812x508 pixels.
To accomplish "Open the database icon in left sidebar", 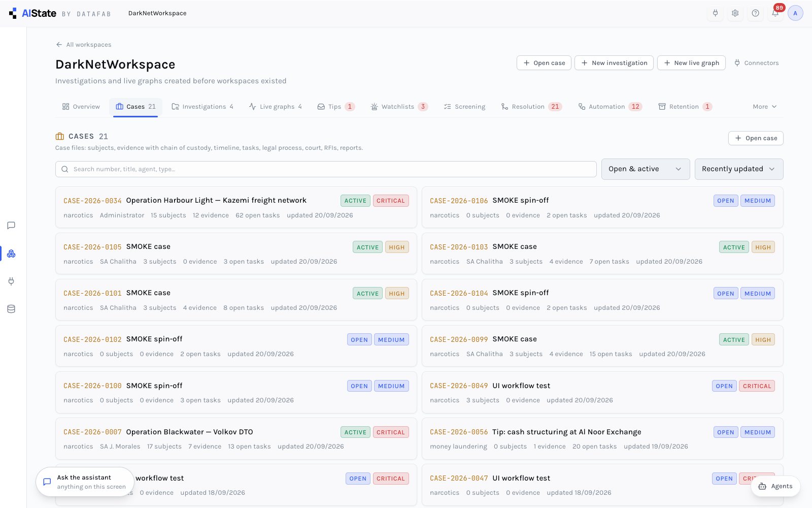I will (11, 309).
